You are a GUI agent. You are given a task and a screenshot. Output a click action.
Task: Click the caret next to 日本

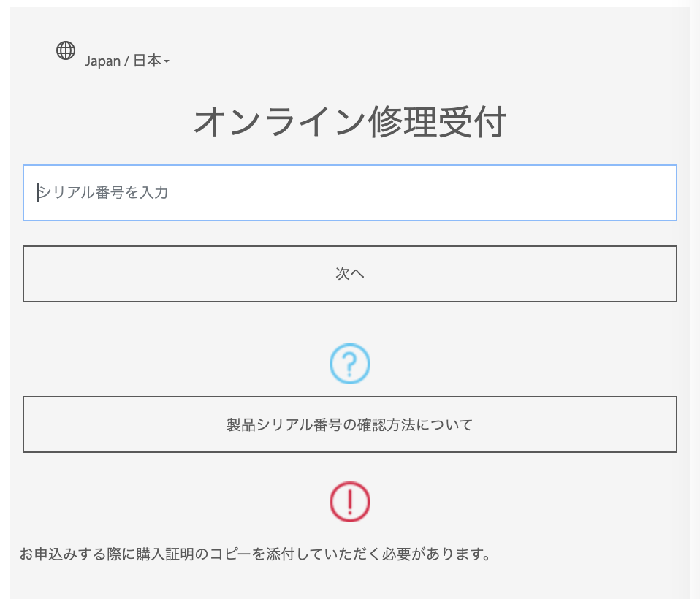[167, 62]
